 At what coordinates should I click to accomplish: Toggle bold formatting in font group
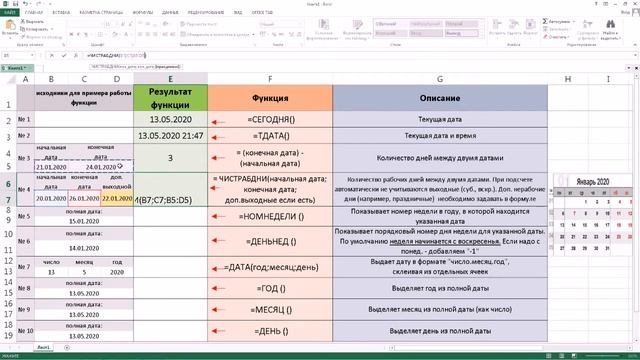click(x=71, y=35)
